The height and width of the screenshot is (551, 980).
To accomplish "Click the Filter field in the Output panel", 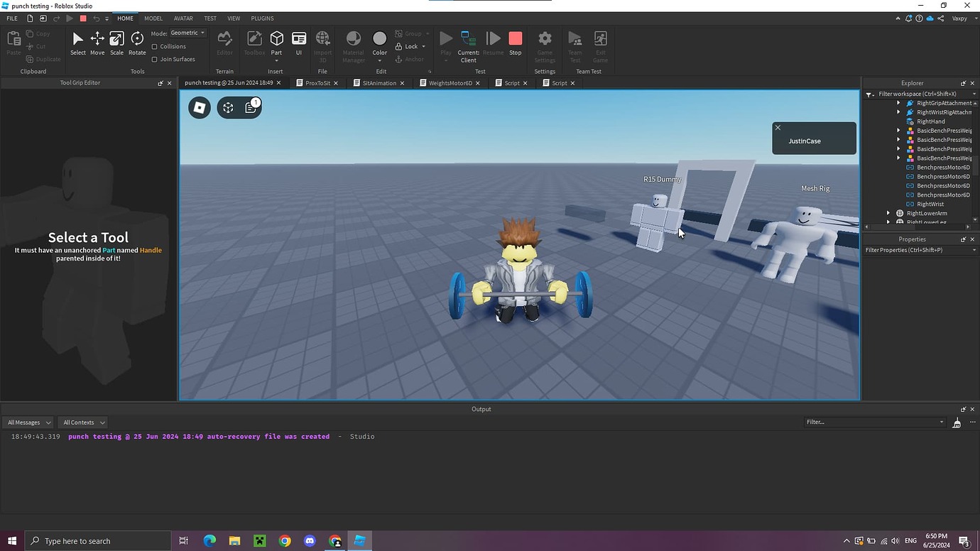I will point(873,422).
